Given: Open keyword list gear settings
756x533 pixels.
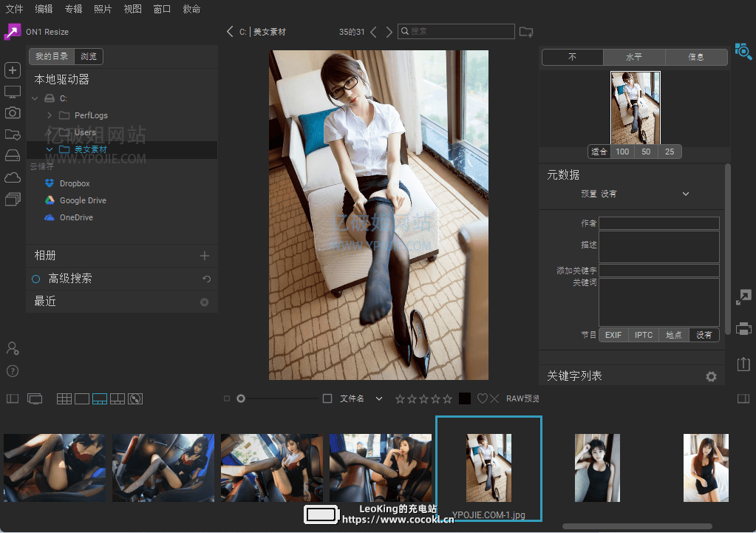Looking at the screenshot, I should point(711,376).
